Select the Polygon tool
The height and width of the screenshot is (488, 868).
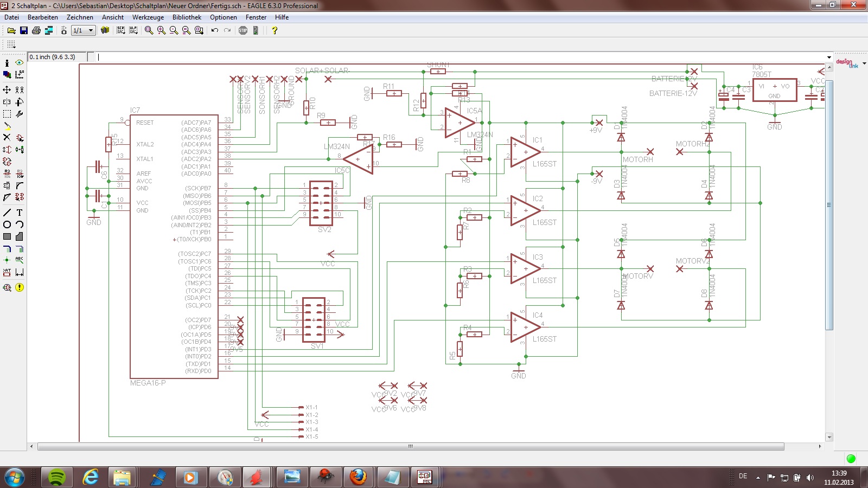(20, 236)
